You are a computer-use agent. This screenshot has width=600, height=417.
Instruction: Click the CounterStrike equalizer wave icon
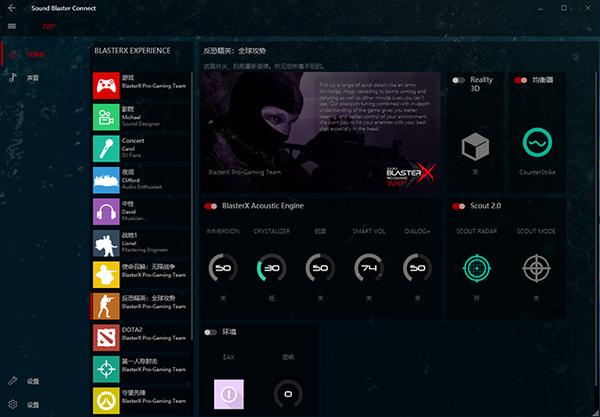pyautogui.click(x=537, y=142)
